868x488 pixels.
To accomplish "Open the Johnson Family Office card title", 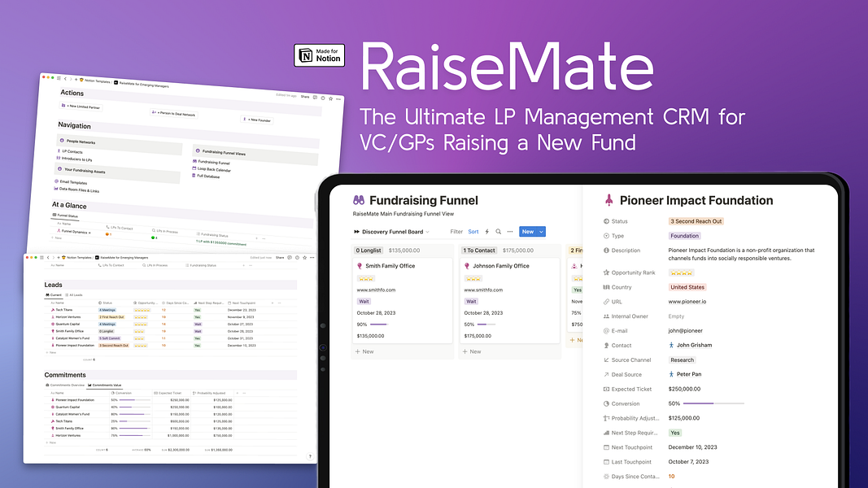I will [x=501, y=266].
